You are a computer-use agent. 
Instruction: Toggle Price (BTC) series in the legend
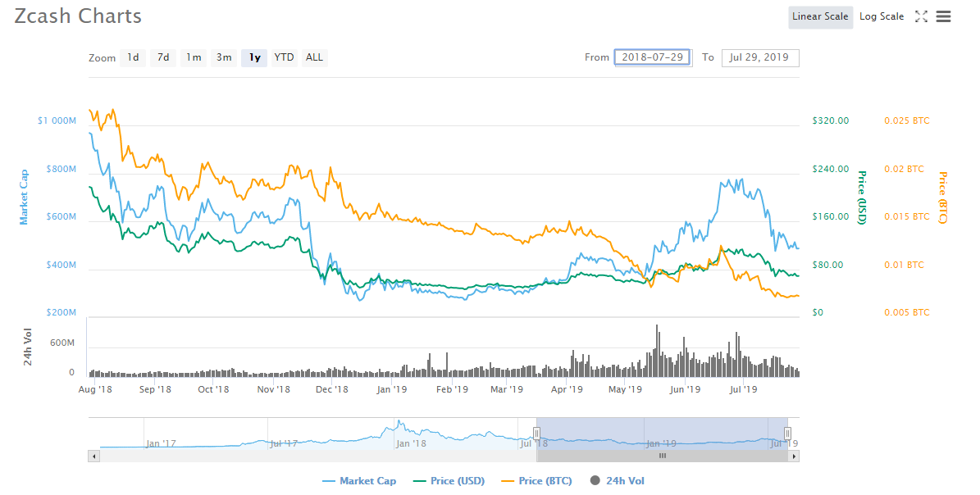pos(537,480)
